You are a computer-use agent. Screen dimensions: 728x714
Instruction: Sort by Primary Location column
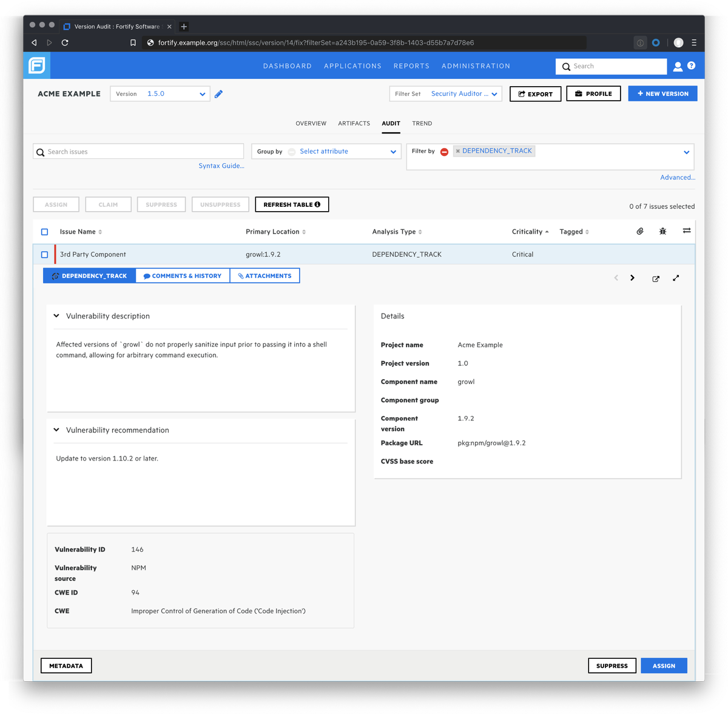[275, 232]
